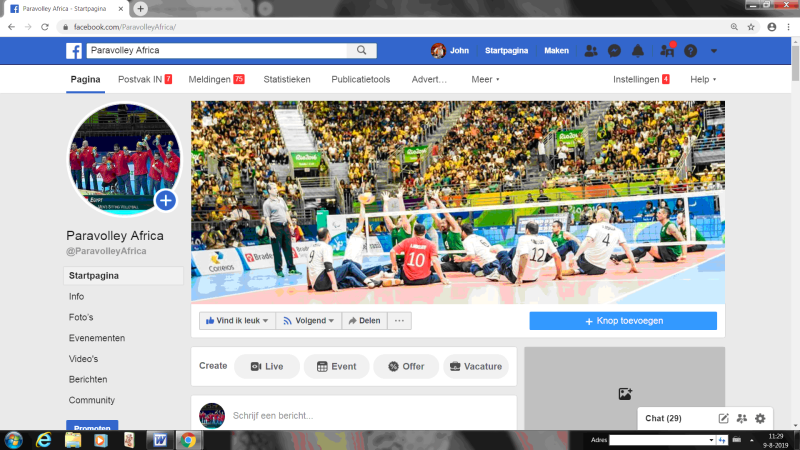The width and height of the screenshot is (800, 450).
Task: Click the Delen share button
Action: tap(364, 320)
